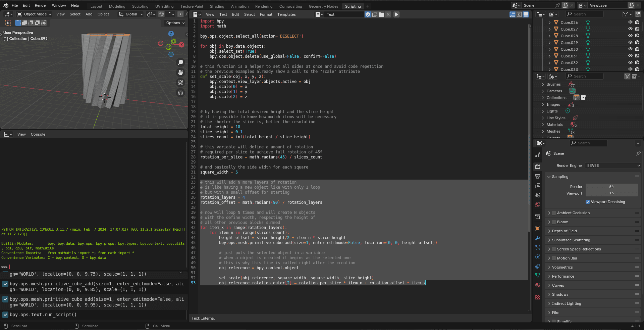Adjust the Render samples field showing 64
This screenshot has width=644, height=330.
coord(611,187)
